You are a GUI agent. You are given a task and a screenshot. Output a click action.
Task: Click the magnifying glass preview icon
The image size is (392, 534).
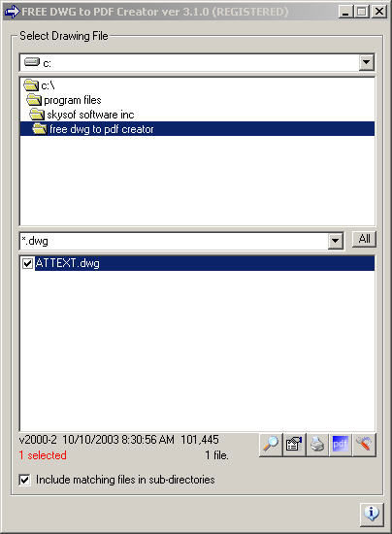coord(271,445)
